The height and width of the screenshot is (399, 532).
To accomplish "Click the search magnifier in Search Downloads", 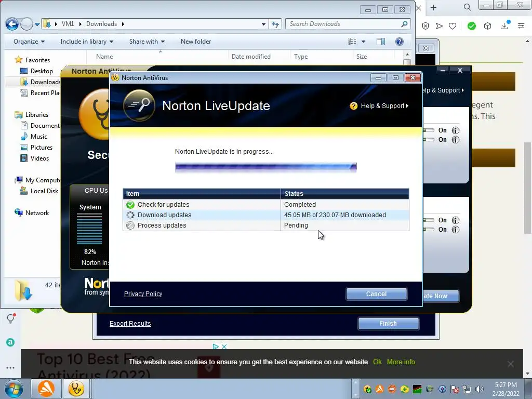I will (x=404, y=24).
